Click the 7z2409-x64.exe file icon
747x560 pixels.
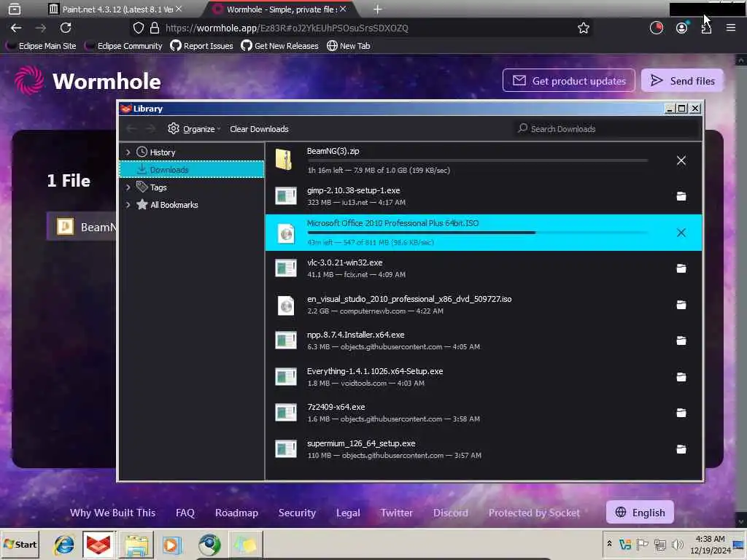coord(286,413)
